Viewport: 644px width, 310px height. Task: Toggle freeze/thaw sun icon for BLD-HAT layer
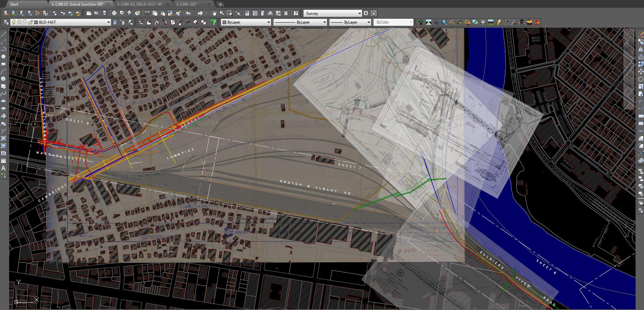(19, 22)
